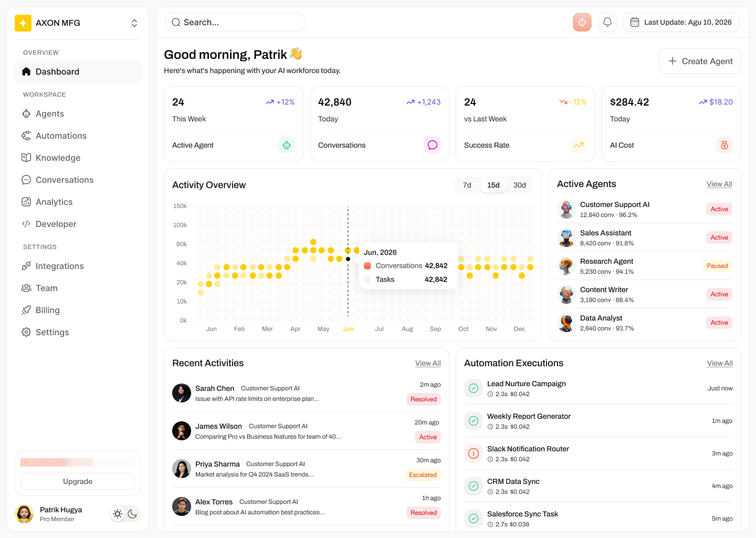Image resolution: width=756 pixels, height=538 pixels.
Task: View all Automation Executions
Action: (x=720, y=363)
